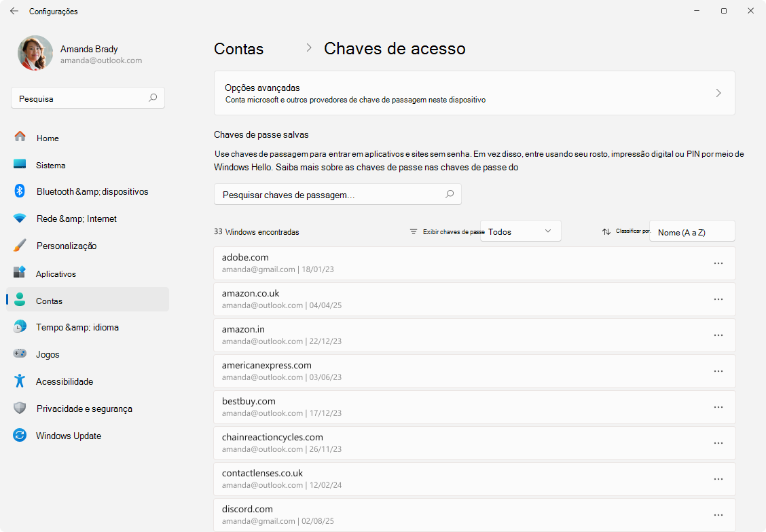
Task: Select the discord.com passkey entry
Action: click(x=475, y=515)
